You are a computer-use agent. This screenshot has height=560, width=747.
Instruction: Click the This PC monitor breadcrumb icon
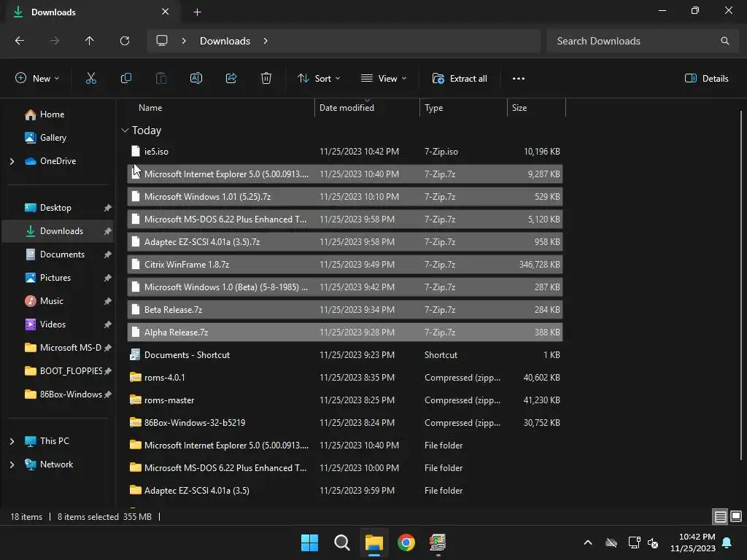(162, 41)
